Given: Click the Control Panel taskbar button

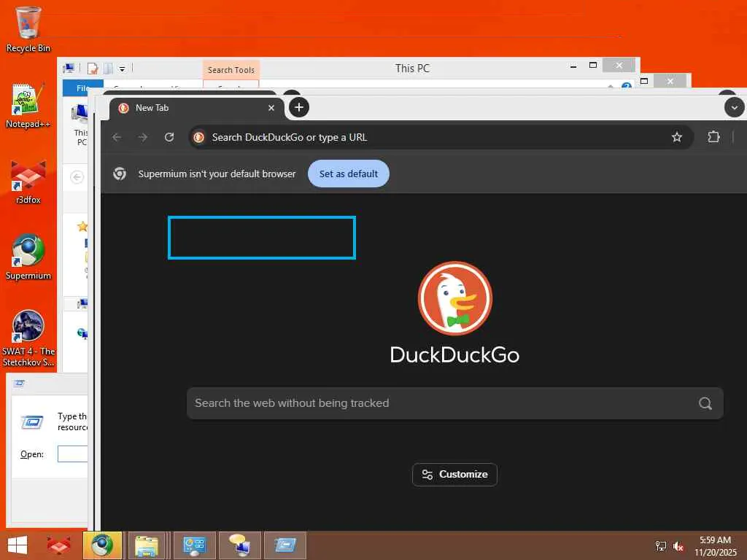Looking at the screenshot, I should click(194, 545).
